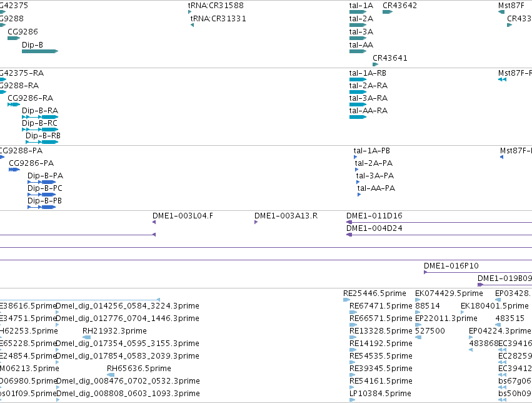Viewport: 532px width, 403px height.
Task: Click RE25446.5prime EST label
Action: click(374, 293)
